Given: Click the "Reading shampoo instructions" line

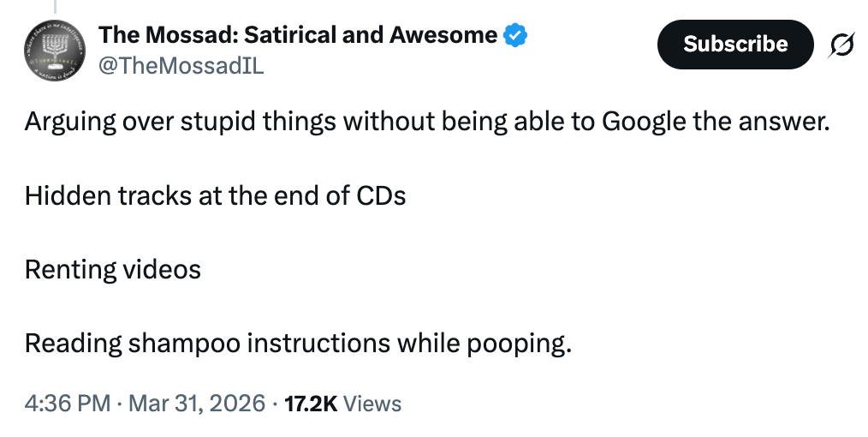Looking at the screenshot, I should click(x=297, y=344).
